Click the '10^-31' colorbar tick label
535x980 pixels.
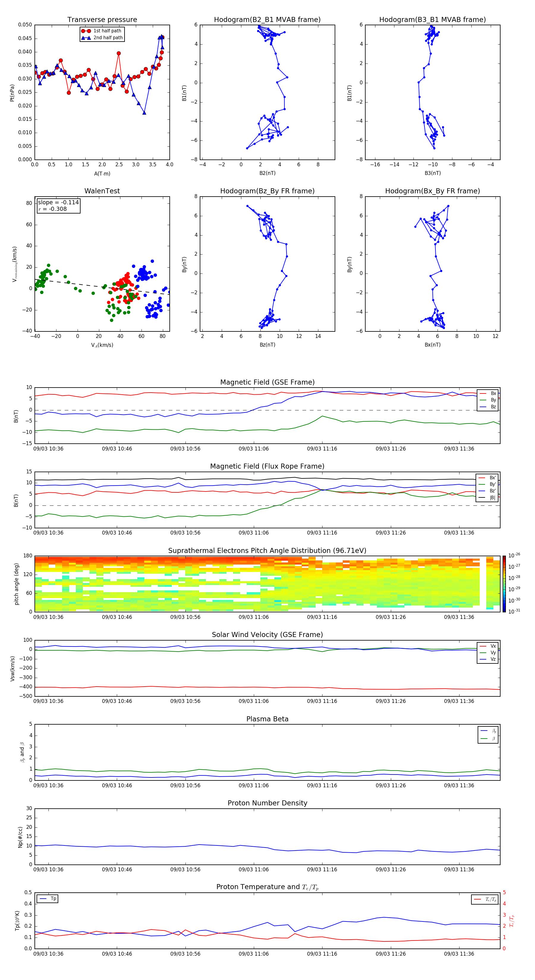[514, 611]
